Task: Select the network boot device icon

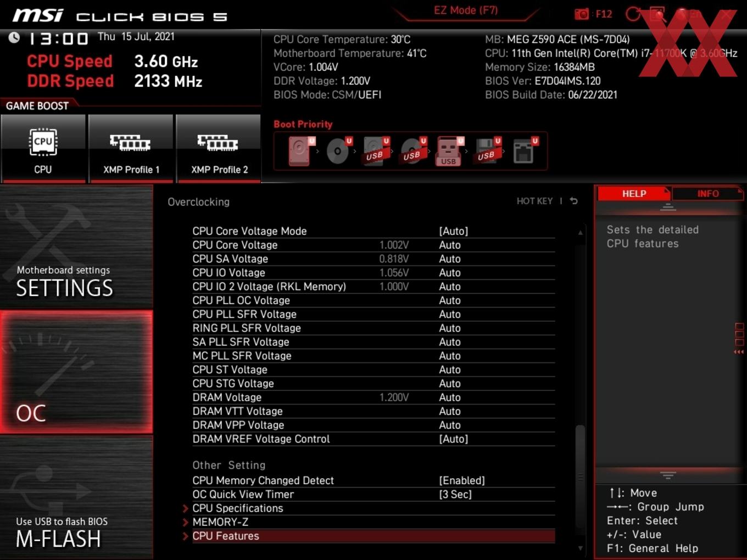Action: coord(525,150)
